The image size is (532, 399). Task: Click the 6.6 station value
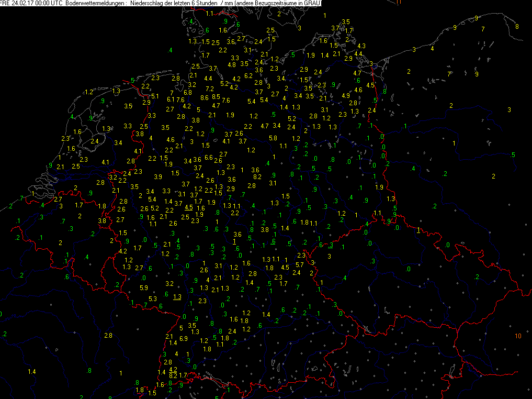(208, 158)
